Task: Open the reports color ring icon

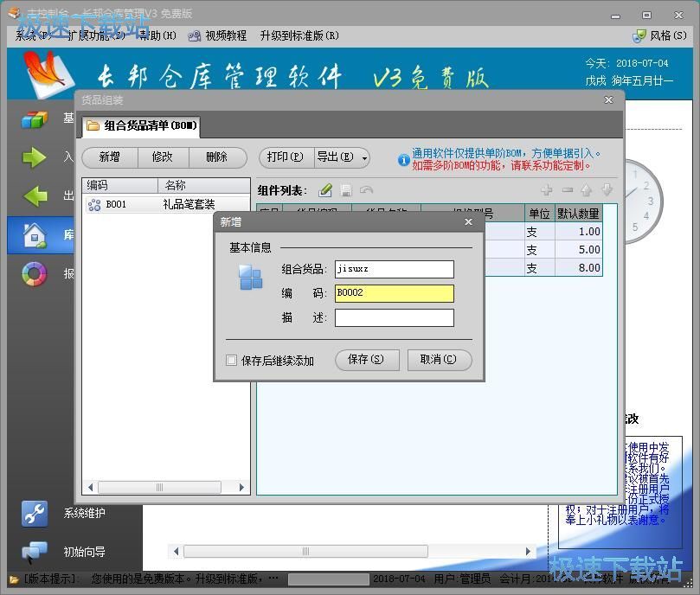Action: pyautogui.click(x=35, y=273)
